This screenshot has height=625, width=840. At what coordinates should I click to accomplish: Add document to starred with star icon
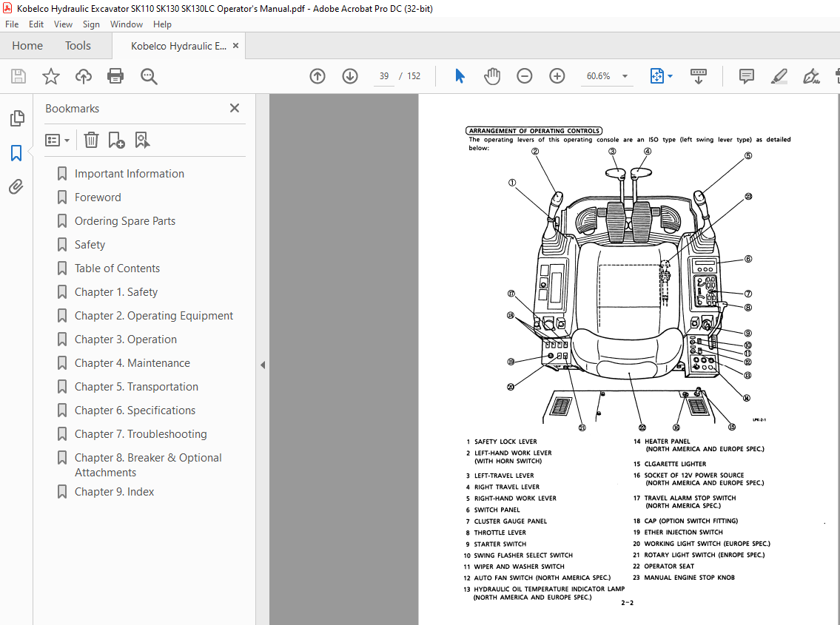click(51, 76)
